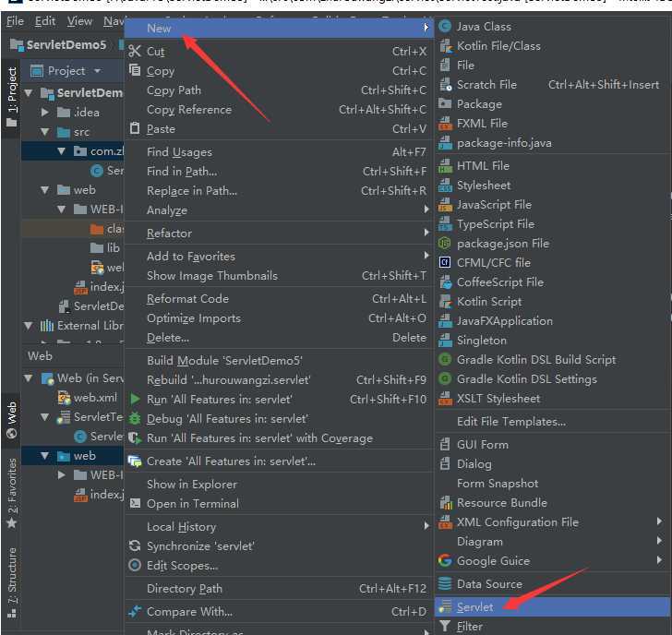This screenshot has width=672, height=635.
Task: Open the 7: Structure tool window tab
Action: point(12,583)
